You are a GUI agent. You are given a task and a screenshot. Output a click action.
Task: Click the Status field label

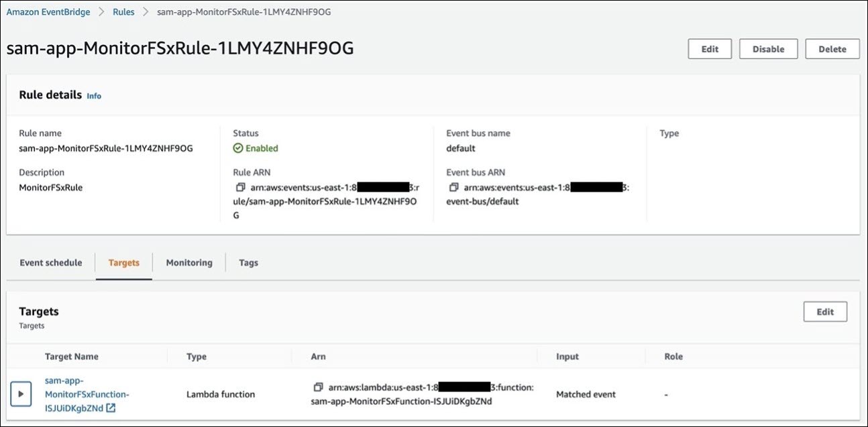pos(246,133)
